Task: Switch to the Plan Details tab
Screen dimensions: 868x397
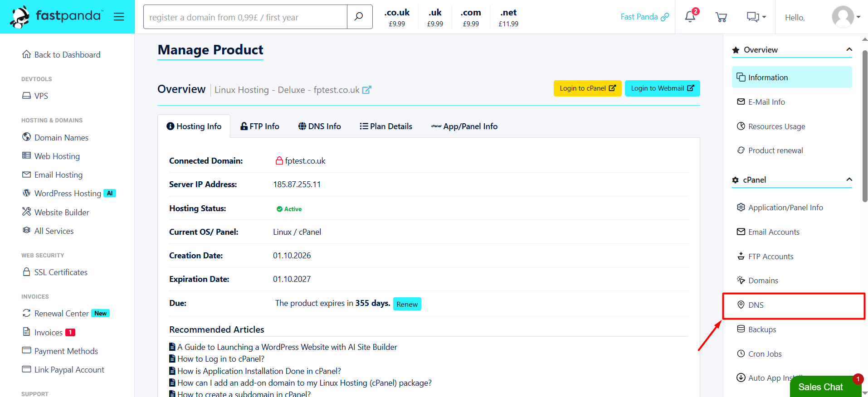Action: pos(386,126)
